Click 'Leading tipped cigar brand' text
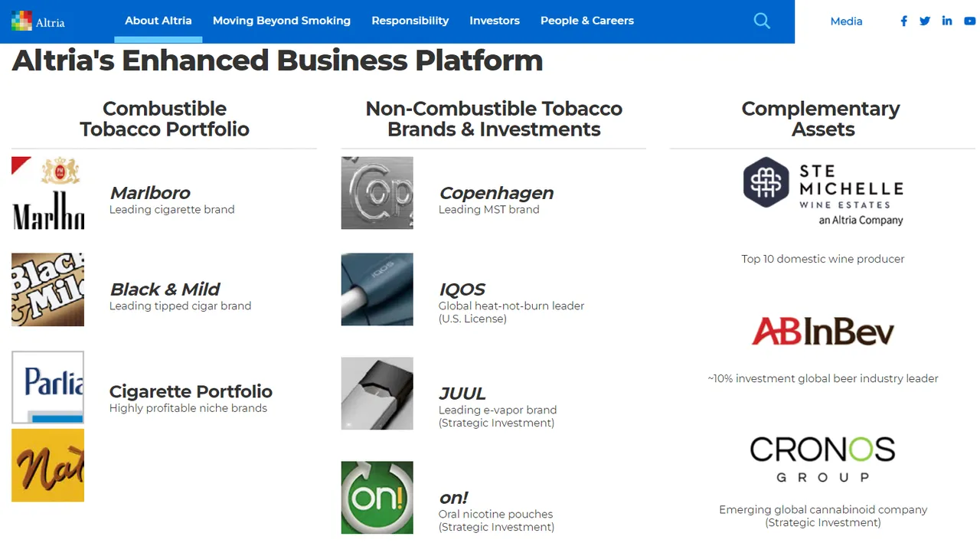 [x=181, y=306]
